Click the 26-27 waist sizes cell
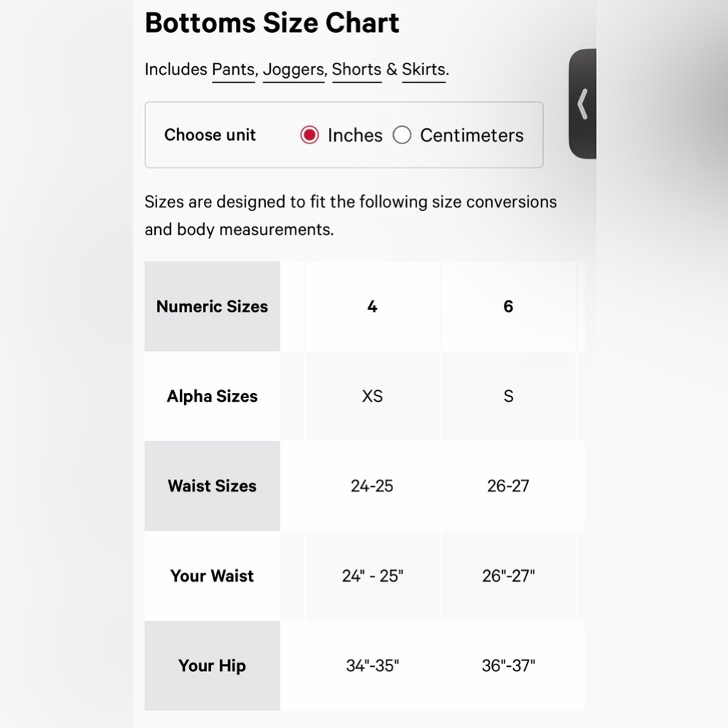Screen dimensions: 728x728 pyautogui.click(x=508, y=486)
